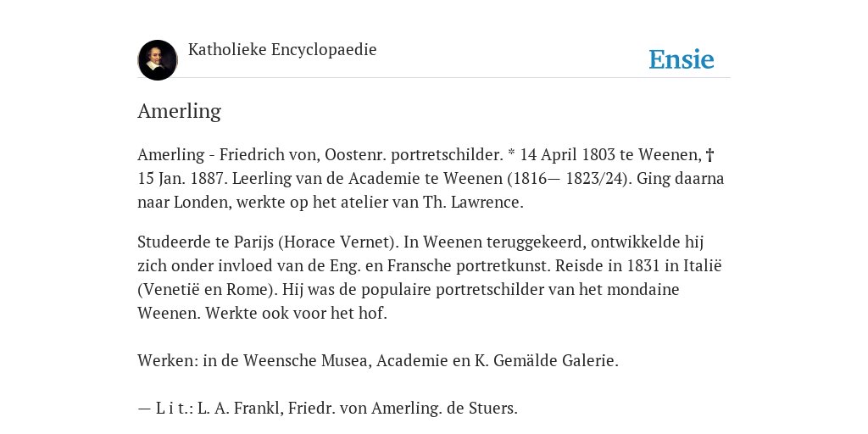Click the Amerling article heading

pyautogui.click(x=180, y=111)
